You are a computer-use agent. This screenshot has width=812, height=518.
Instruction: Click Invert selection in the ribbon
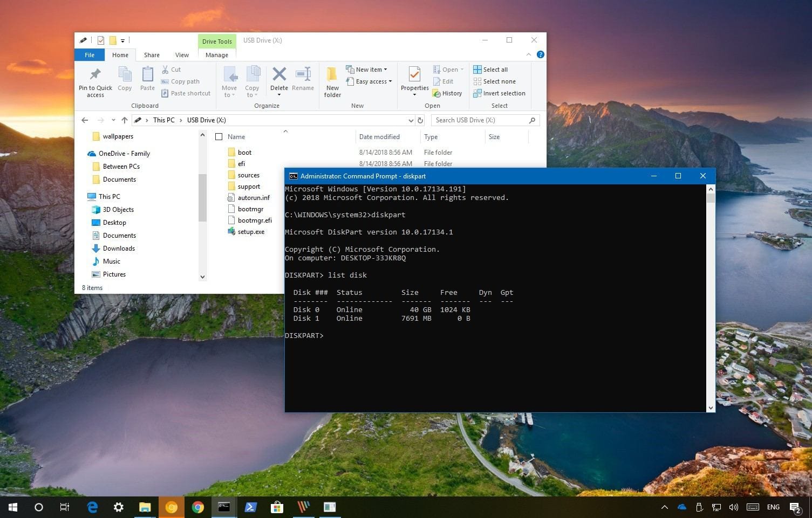coord(499,93)
